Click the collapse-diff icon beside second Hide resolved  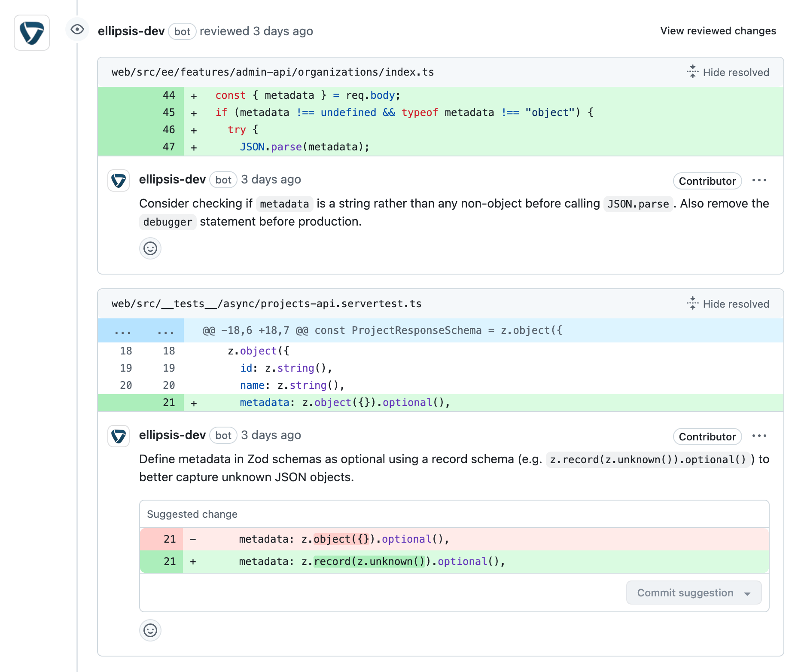[x=693, y=304]
